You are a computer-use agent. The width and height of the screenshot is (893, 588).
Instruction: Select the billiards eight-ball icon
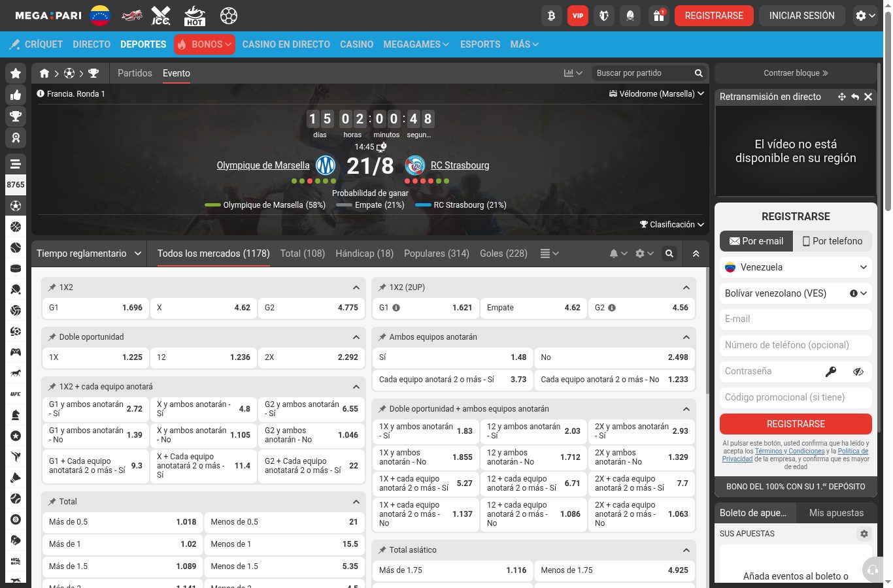pos(16,519)
